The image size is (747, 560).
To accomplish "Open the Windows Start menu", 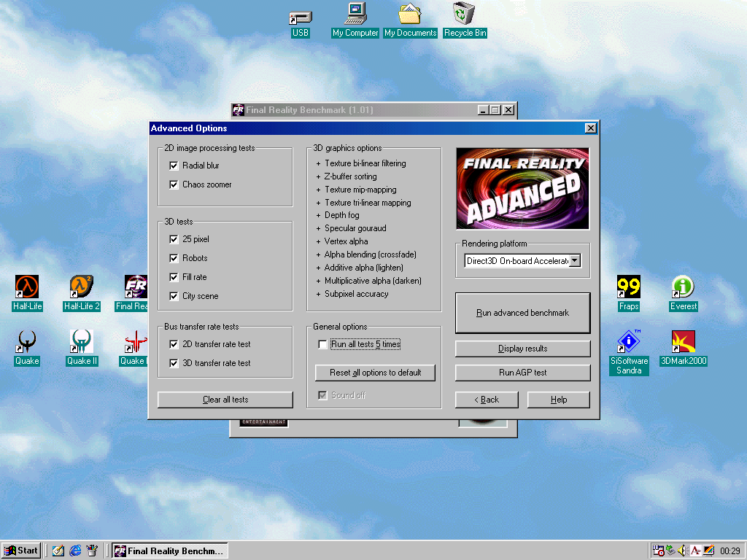I will pyautogui.click(x=21, y=551).
